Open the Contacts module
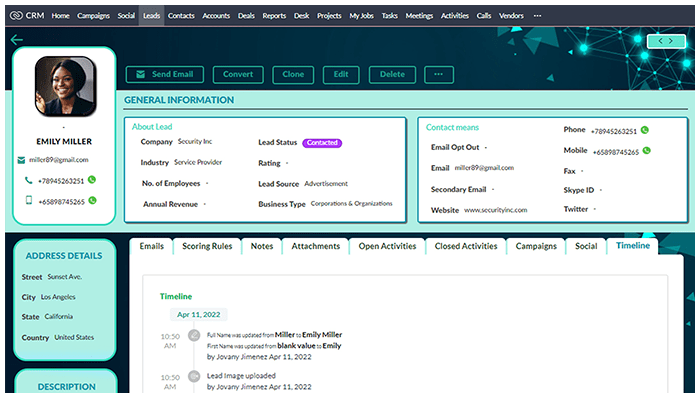Screen dimensions: 700x398 [181, 16]
